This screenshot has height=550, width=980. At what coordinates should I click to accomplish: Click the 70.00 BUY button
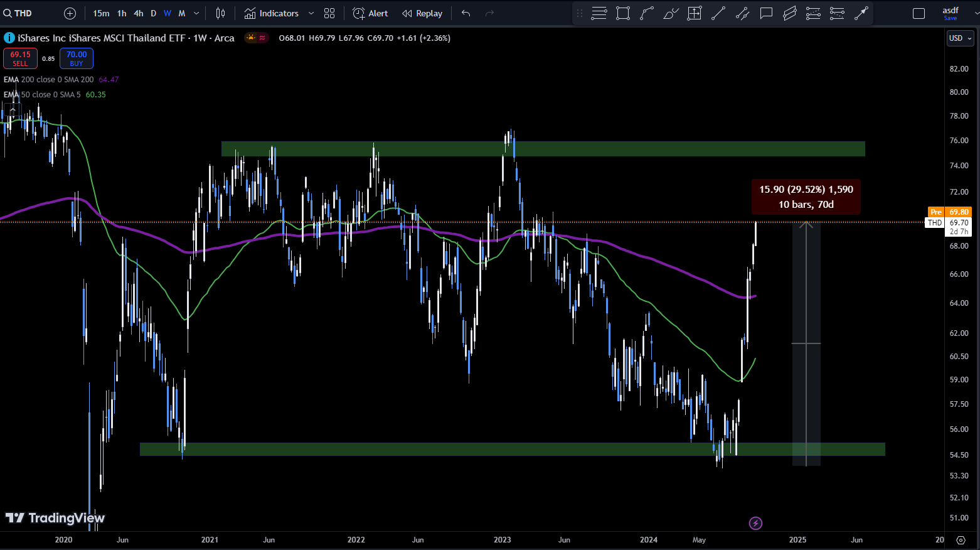point(77,58)
